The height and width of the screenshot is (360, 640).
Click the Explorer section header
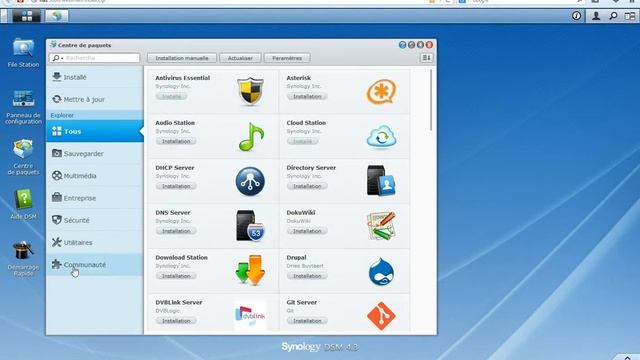click(95, 116)
